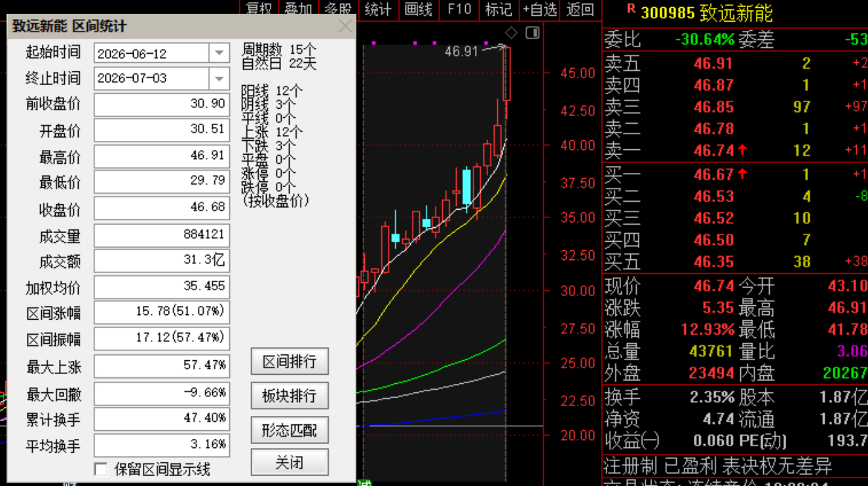The width and height of the screenshot is (868, 486).
Task: Click the 内盘 20267 value
Action: pyautogui.click(x=844, y=373)
